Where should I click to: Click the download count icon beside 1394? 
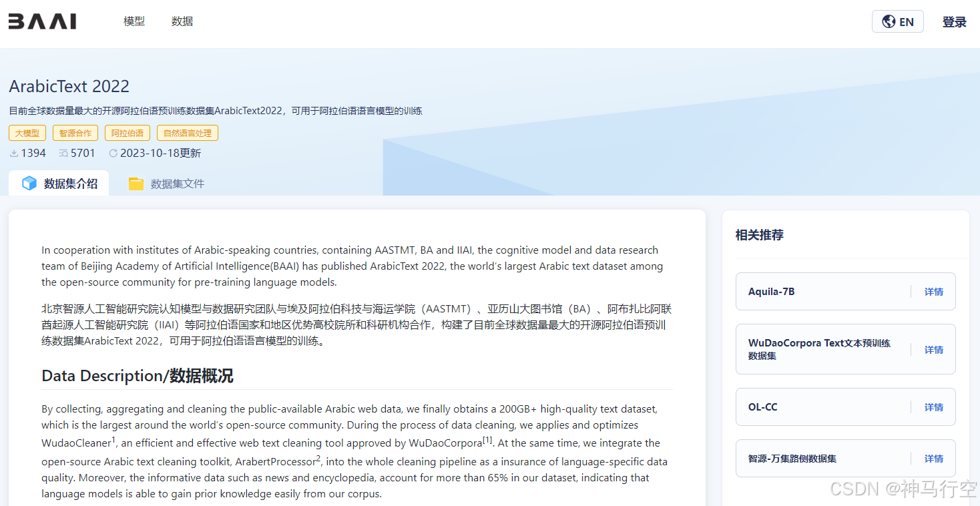point(14,153)
